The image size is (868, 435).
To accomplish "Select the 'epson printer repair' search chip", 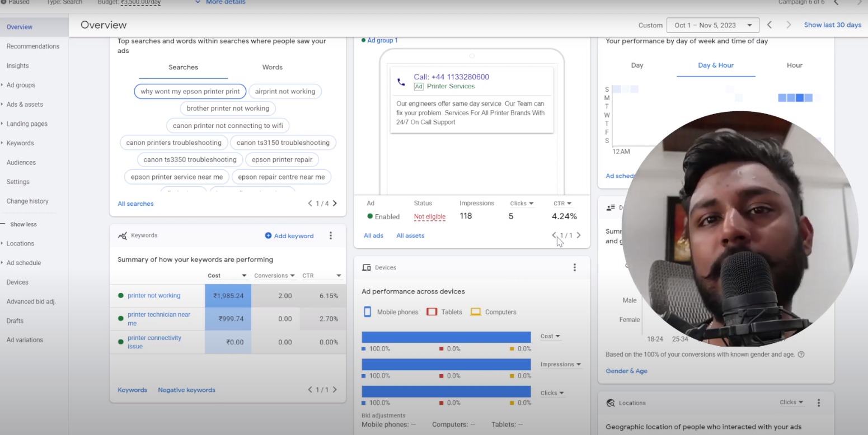I will coord(282,159).
